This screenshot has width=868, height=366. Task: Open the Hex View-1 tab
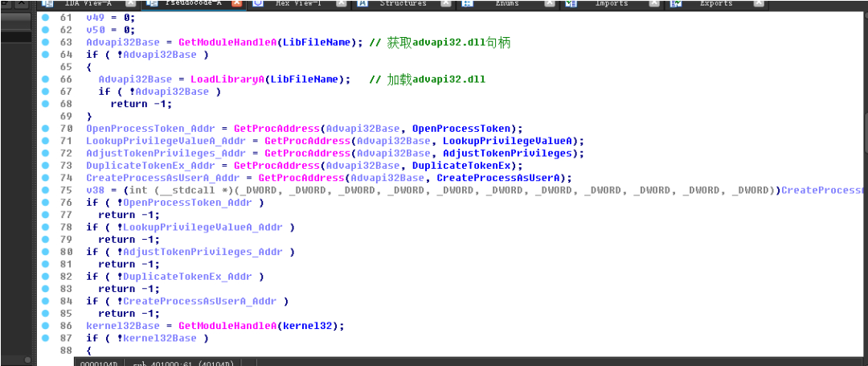tap(298, 3)
